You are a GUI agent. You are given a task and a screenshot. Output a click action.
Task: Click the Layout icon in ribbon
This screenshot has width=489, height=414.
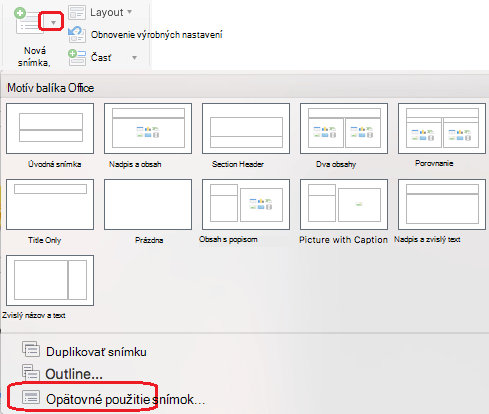(77, 12)
